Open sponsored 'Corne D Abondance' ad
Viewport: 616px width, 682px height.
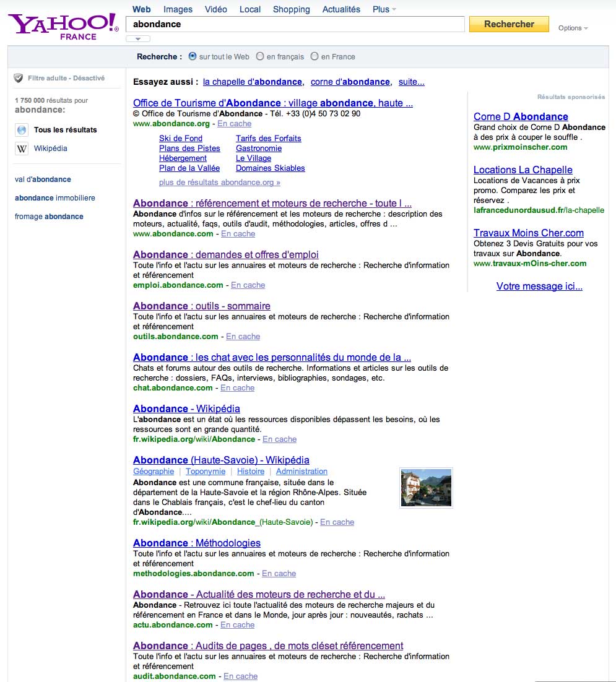(x=521, y=116)
